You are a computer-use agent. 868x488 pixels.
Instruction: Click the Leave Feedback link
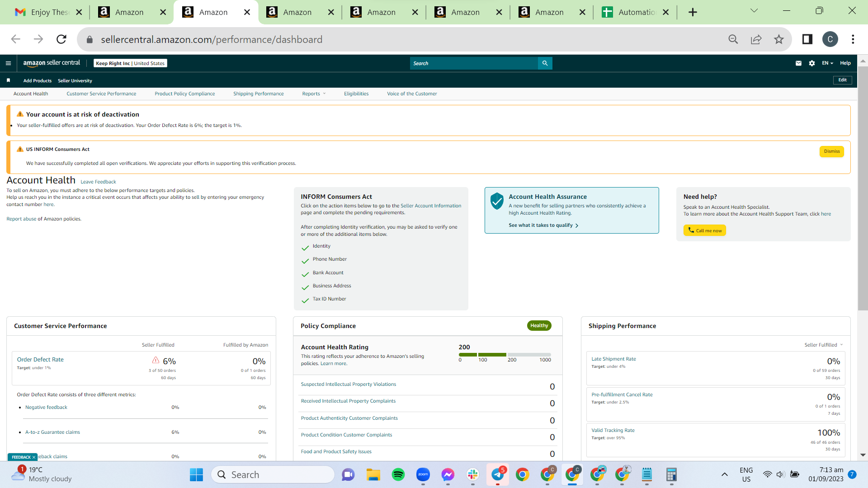point(98,182)
